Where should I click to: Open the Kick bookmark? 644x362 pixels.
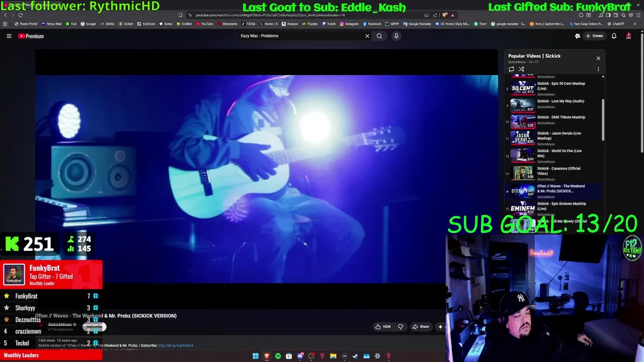[x=71, y=24]
